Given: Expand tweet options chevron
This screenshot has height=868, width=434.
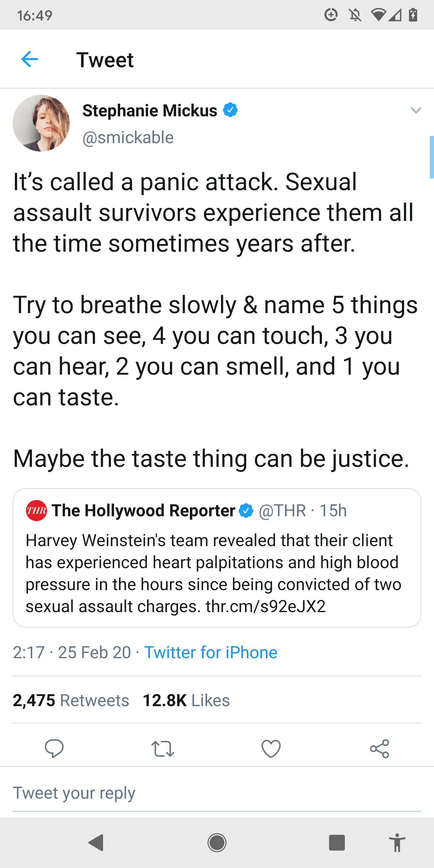Looking at the screenshot, I should (416, 110).
